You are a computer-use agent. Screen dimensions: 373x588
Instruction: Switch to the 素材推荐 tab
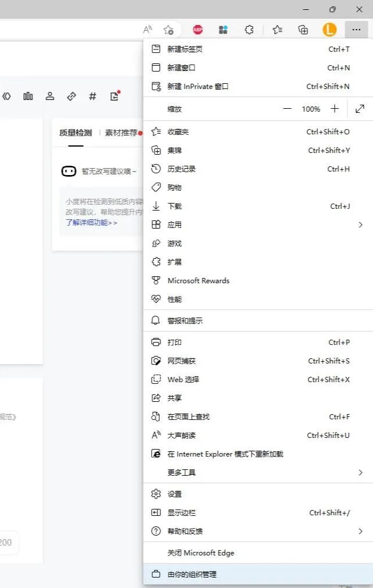pyautogui.click(x=121, y=133)
